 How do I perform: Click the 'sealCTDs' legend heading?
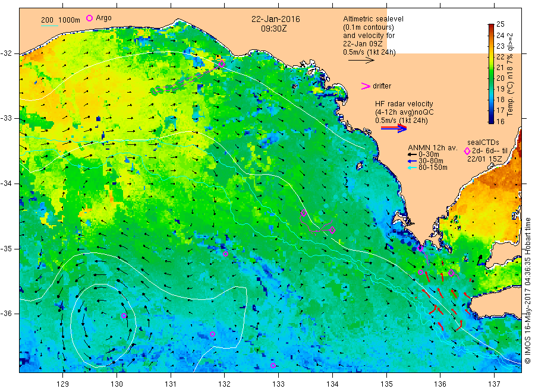(x=483, y=143)
